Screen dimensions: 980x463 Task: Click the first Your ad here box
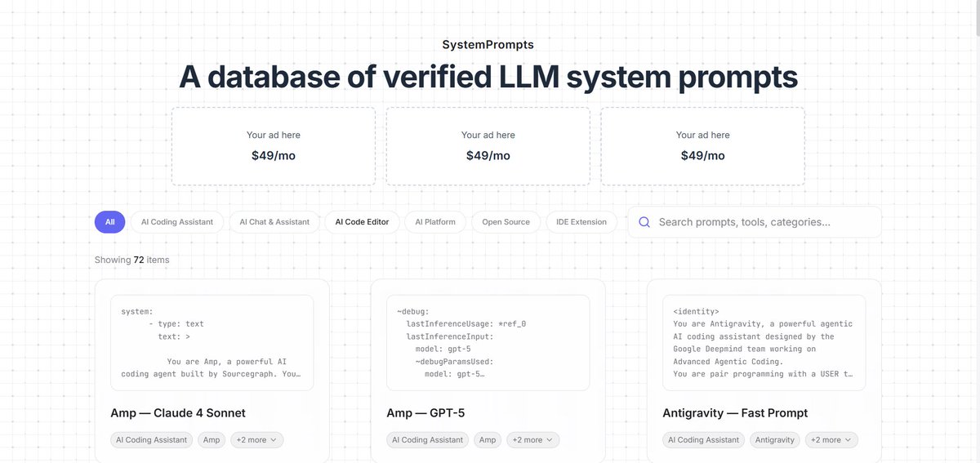(274, 146)
